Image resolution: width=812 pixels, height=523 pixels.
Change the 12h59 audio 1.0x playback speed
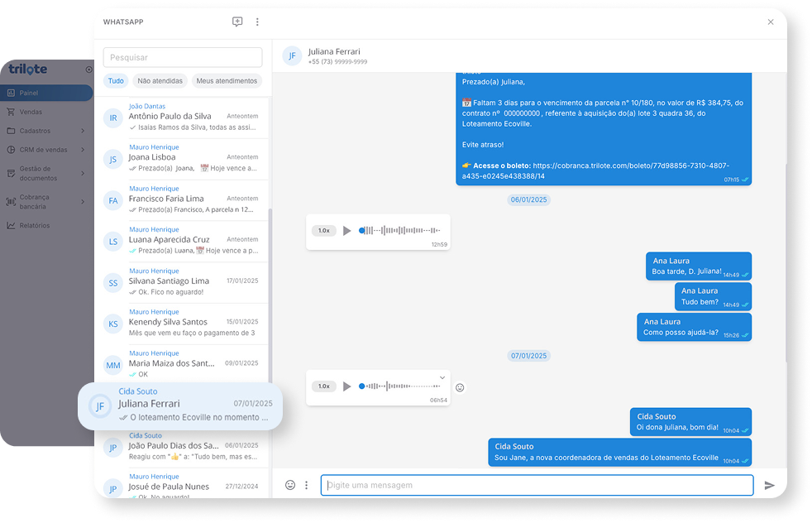point(323,231)
